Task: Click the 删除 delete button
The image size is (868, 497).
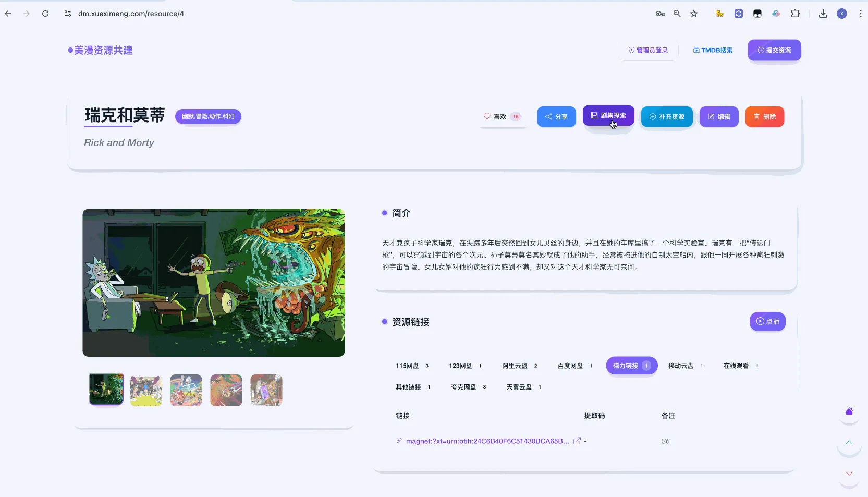Action: point(765,116)
